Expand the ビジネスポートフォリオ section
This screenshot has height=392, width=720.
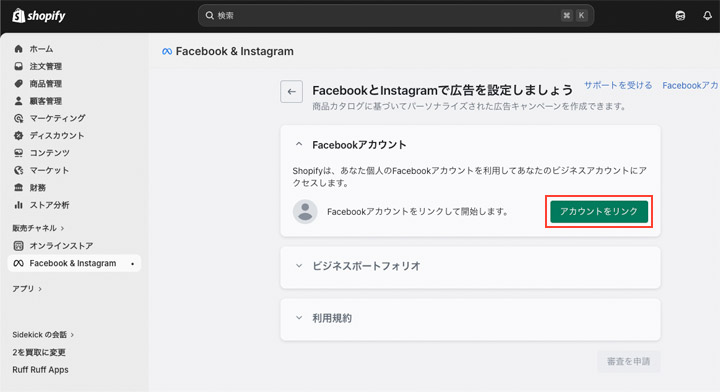point(299,265)
